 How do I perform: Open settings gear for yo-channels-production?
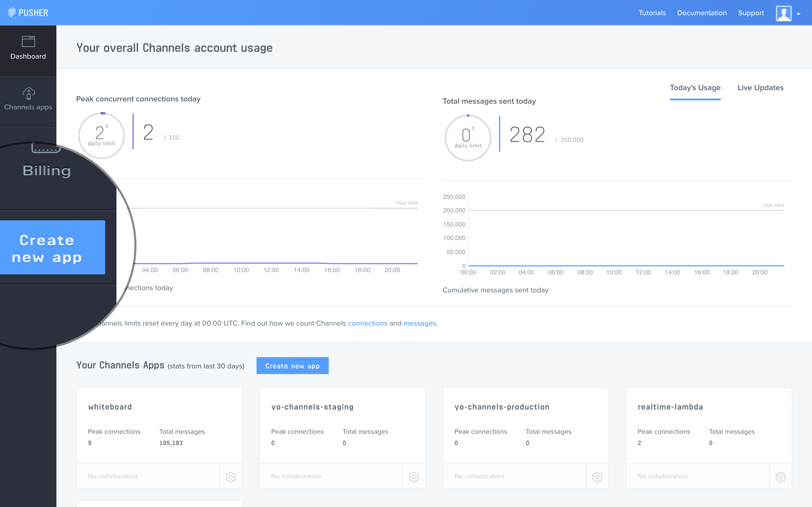click(597, 477)
